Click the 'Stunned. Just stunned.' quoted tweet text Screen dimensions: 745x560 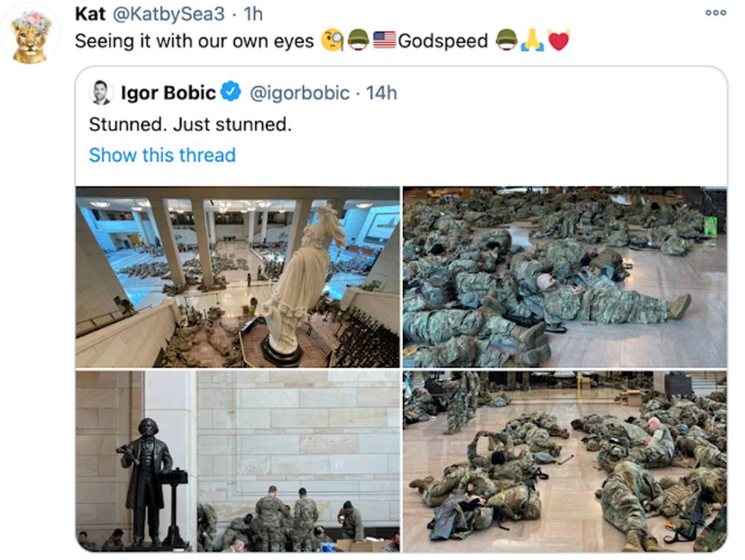pyautogui.click(x=190, y=124)
